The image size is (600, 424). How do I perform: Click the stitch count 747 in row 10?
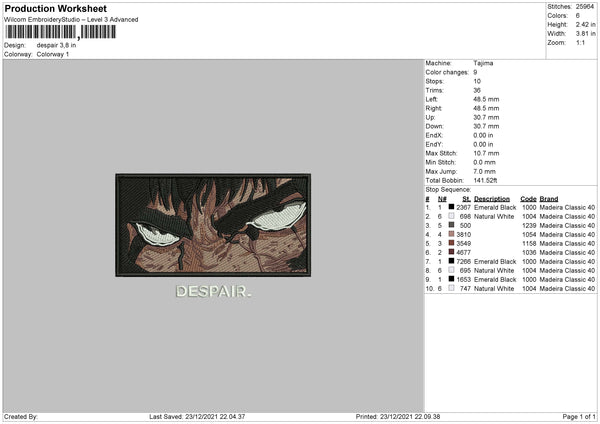pos(465,289)
